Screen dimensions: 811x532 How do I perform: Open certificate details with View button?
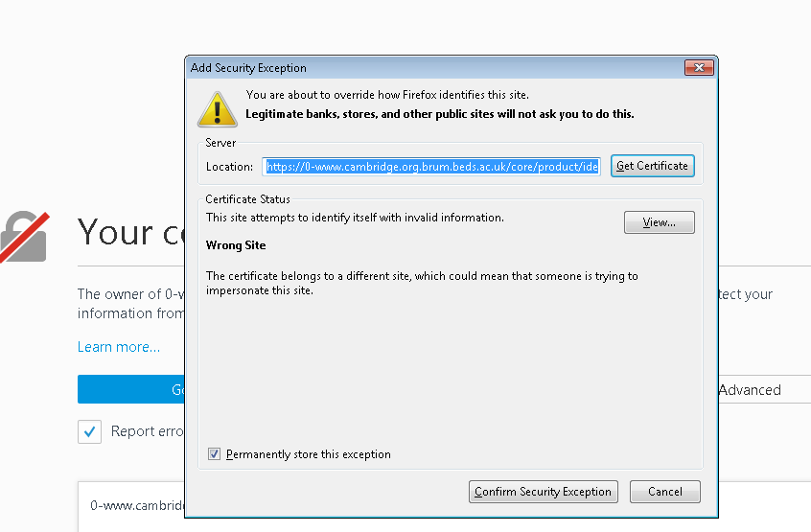tap(659, 222)
